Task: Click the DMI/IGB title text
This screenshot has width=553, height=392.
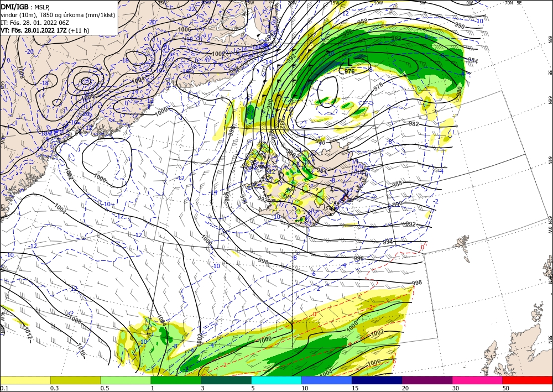Action: pyautogui.click(x=14, y=6)
